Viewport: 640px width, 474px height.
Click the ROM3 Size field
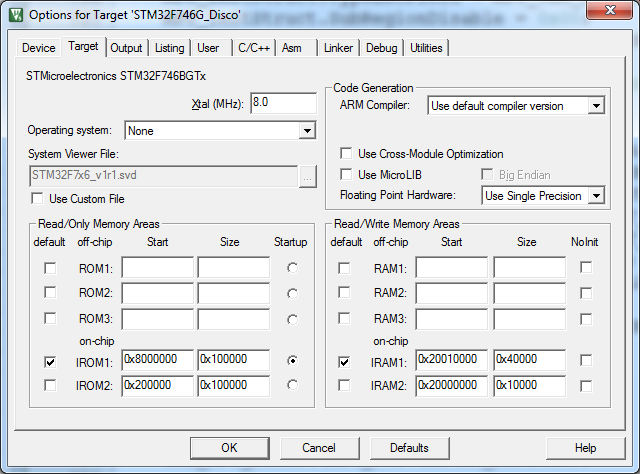pyautogui.click(x=234, y=319)
